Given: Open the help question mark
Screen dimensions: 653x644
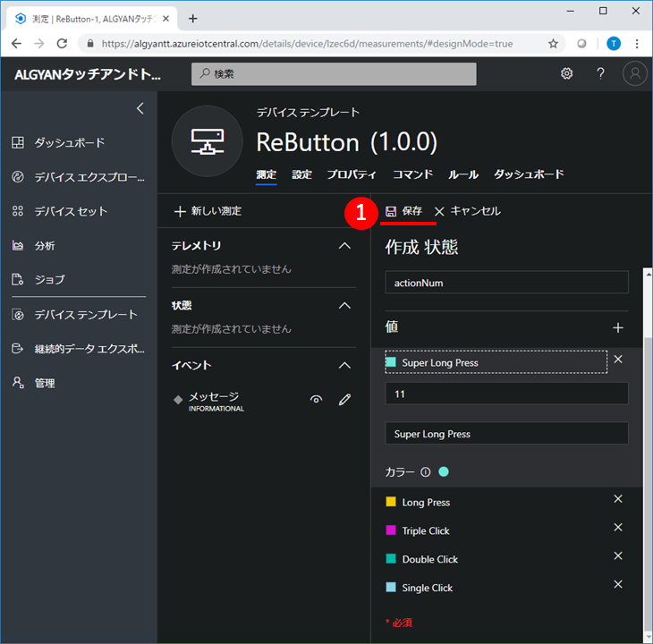Looking at the screenshot, I should click(600, 73).
